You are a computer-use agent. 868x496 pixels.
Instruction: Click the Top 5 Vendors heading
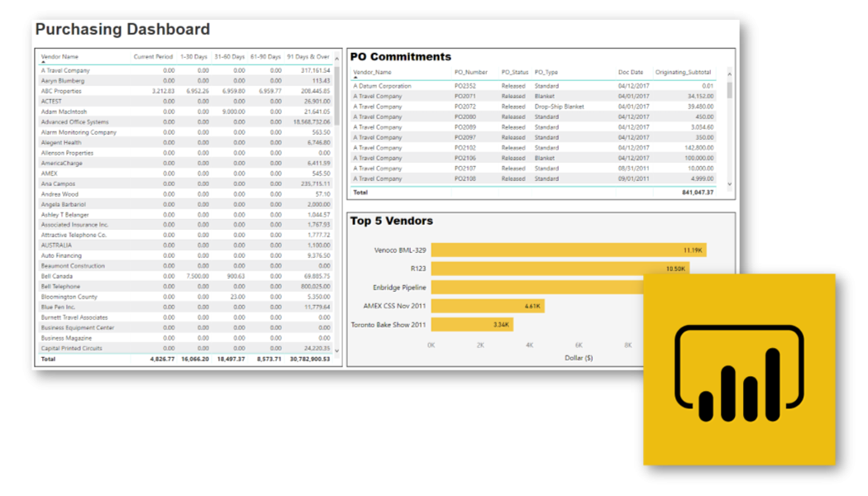[x=391, y=221]
